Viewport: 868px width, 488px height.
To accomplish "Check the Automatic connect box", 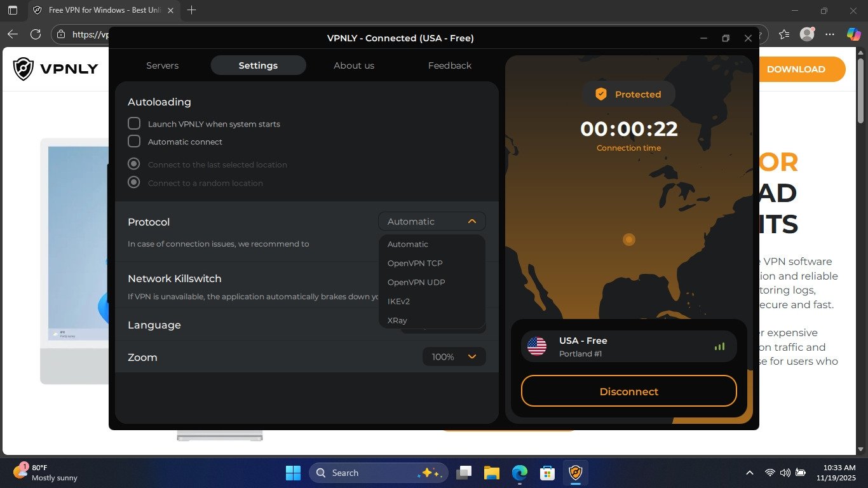I will coord(134,142).
